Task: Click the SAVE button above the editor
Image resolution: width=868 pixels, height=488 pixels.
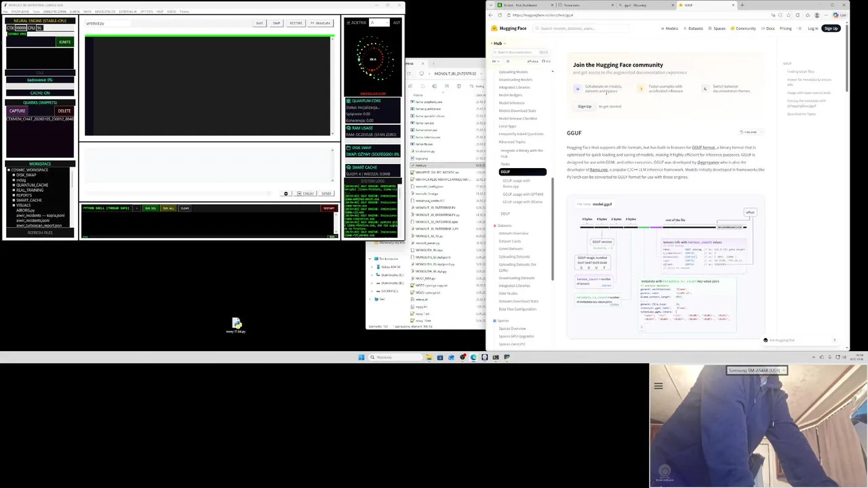Action: tap(259, 23)
